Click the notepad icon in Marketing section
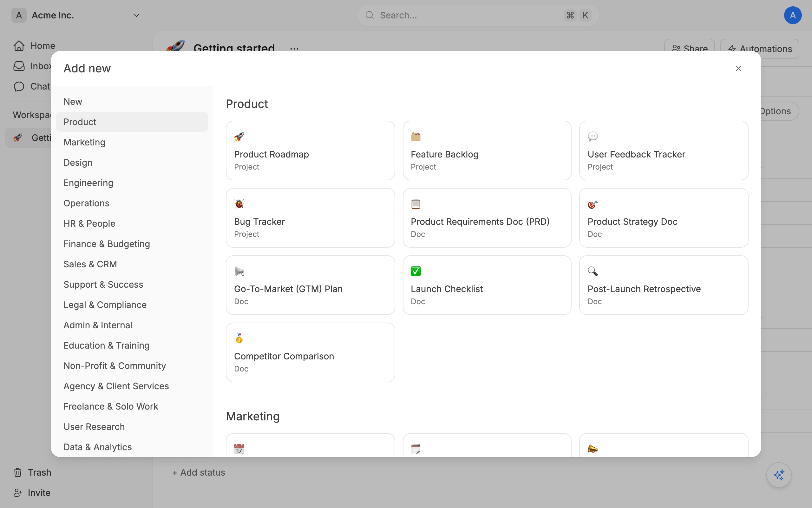 pyautogui.click(x=416, y=449)
